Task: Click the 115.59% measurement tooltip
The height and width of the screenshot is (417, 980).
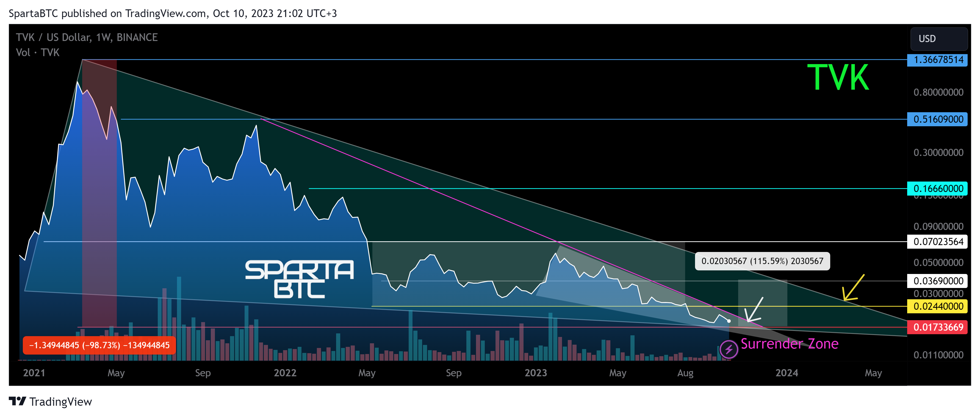Action: [x=762, y=261]
